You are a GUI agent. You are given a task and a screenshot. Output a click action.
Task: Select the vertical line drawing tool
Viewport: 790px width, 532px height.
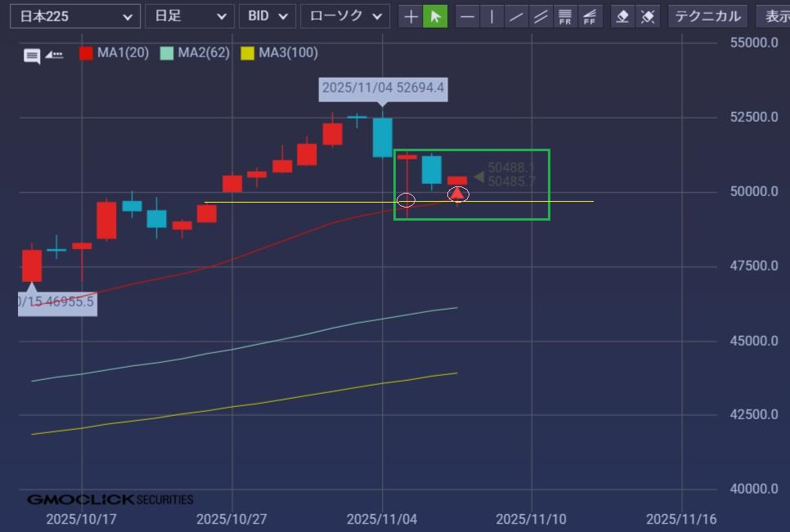click(492, 16)
